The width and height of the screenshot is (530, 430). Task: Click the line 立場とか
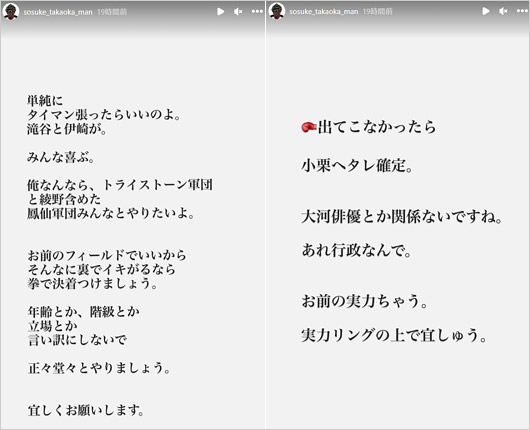[52, 326]
